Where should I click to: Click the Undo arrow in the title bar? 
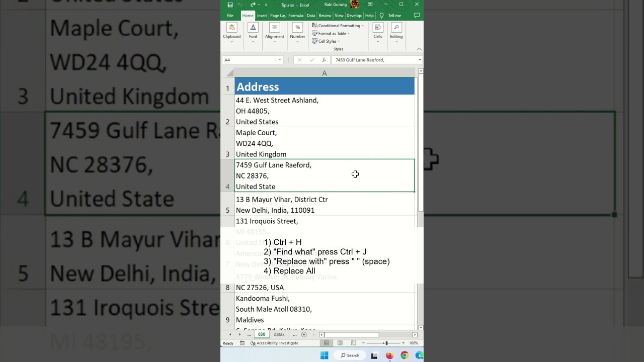pos(240,5)
